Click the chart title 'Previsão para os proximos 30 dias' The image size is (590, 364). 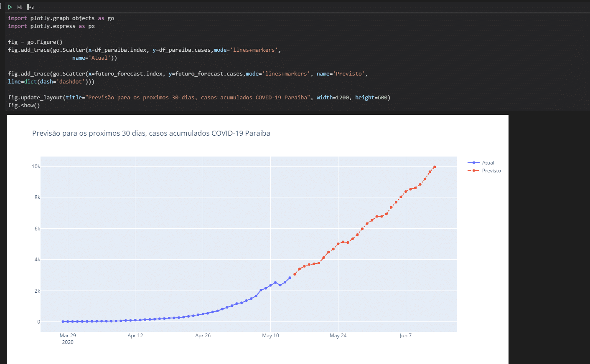(89, 133)
